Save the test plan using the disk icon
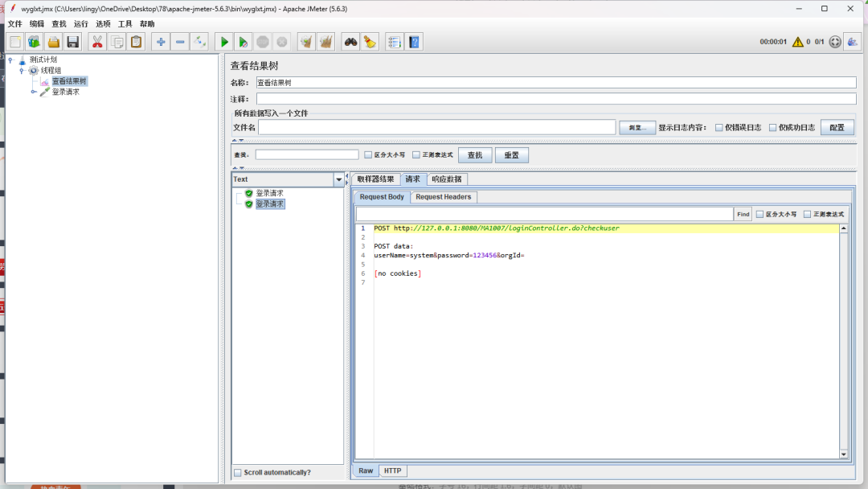 tap(73, 41)
